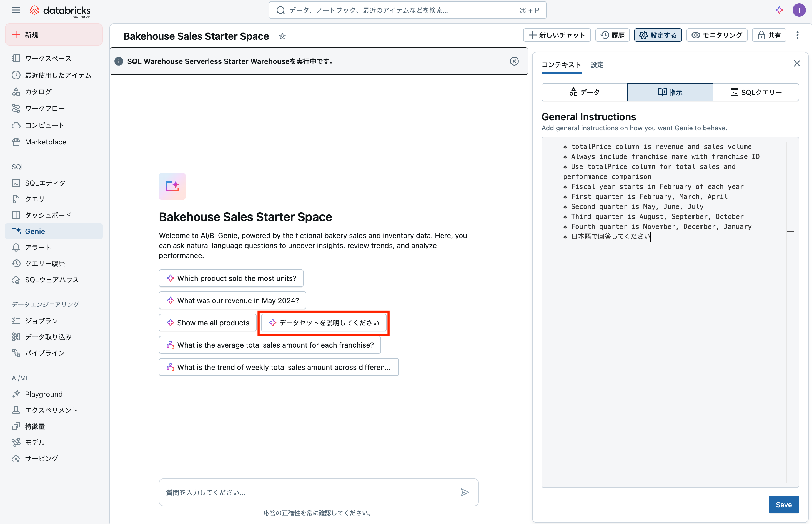
Task: Click the Genie space thumbnail icon
Action: point(172,186)
